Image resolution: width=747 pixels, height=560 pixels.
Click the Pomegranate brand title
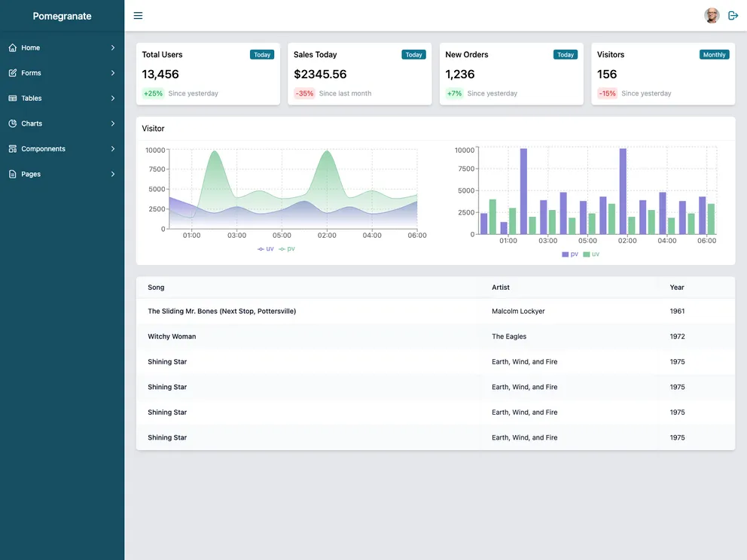pyautogui.click(x=62, y=16)
